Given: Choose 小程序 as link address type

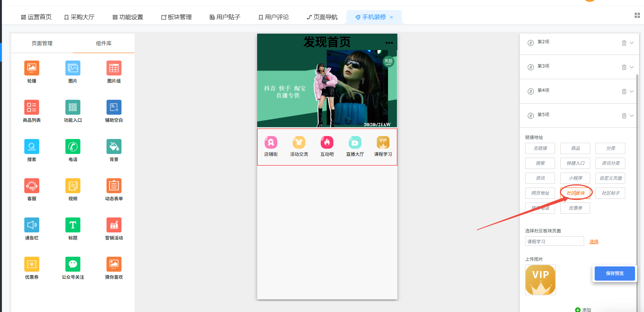Looking at the screenshot, I should pos(575,178).
